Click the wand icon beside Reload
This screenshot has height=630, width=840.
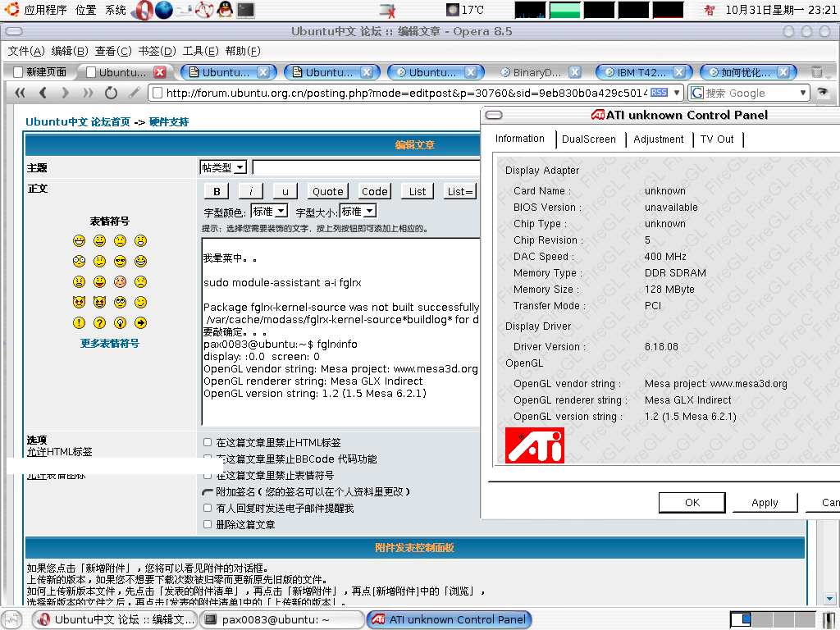click(134, 93)
